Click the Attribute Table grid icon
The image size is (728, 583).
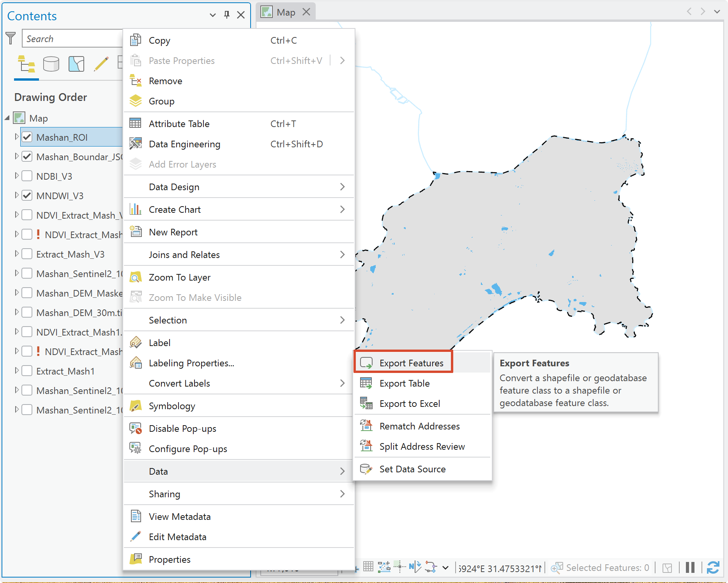pos(135,124)
